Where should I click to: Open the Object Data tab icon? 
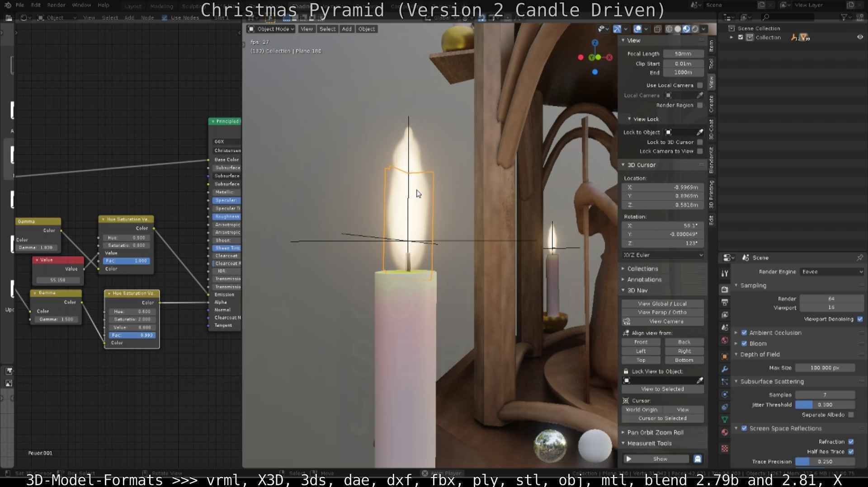coord(725,419)
